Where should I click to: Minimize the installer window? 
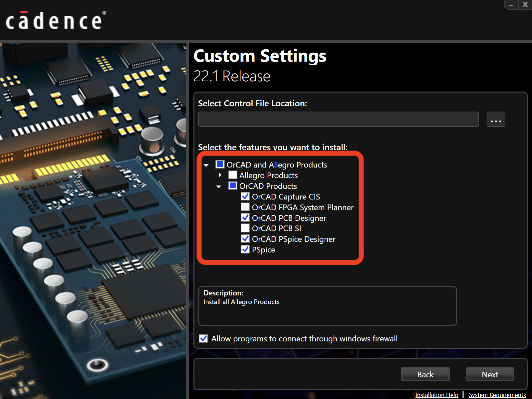[511, 5]
